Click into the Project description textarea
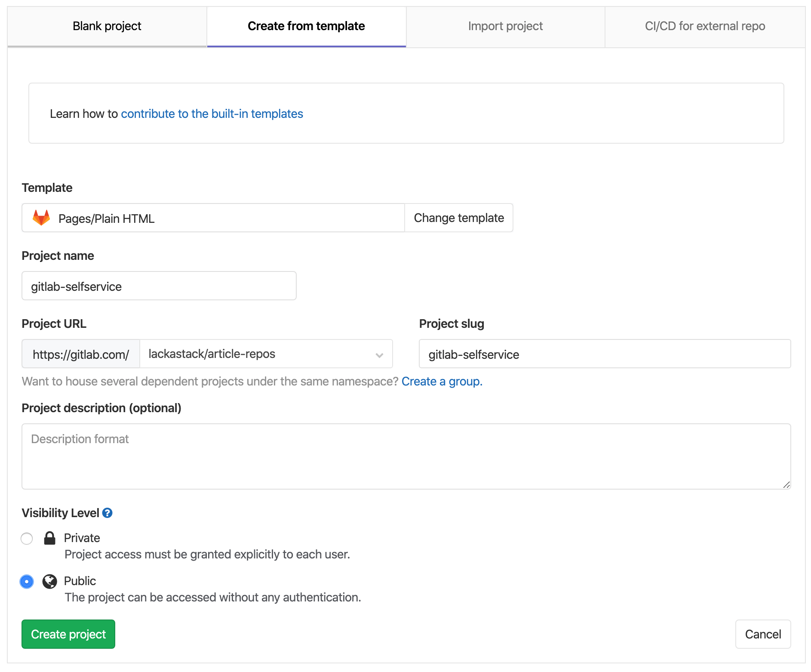 pyautogui.click(x=406, y=456)
